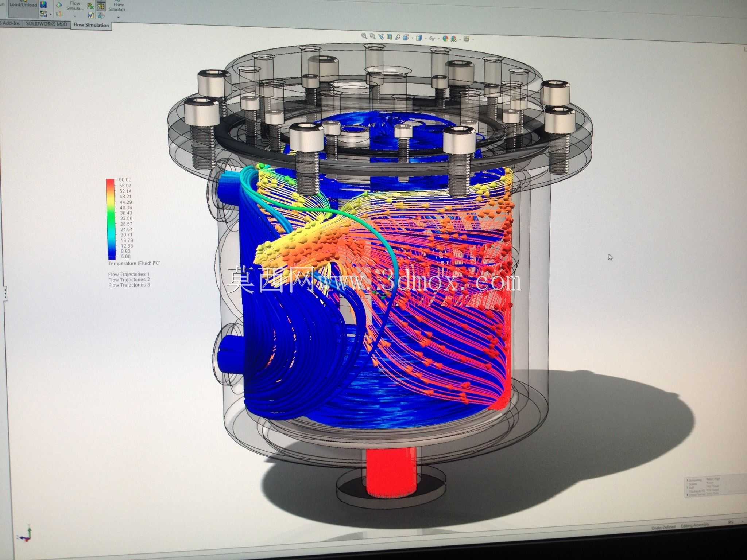Toggle the highlighted yellow box icon
747x560 pixels.
pyautogui.click(x=101, y=6)
